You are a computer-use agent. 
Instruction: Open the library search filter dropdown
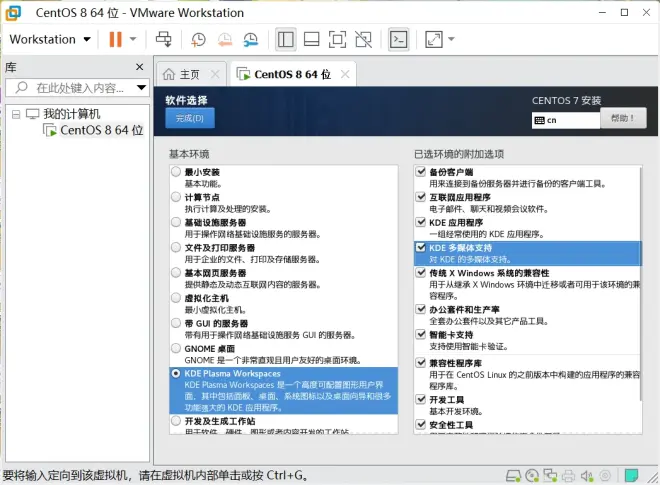coord(141,88)
